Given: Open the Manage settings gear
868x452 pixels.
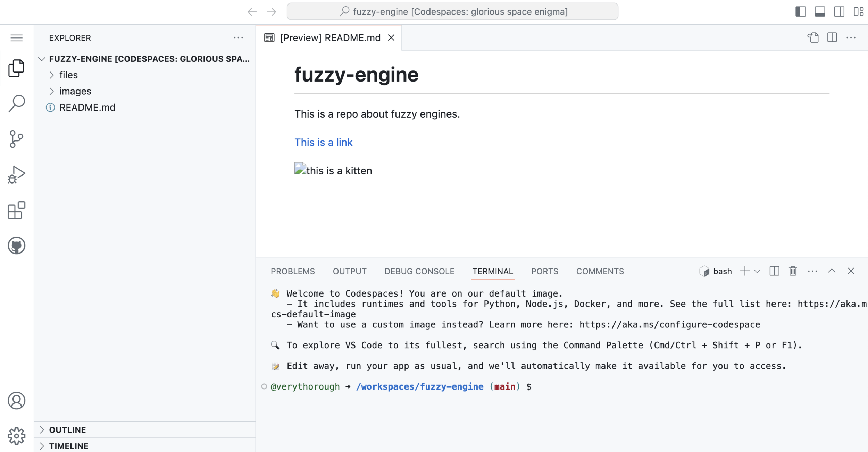Looking at the screenshot, I should point(16,436).
